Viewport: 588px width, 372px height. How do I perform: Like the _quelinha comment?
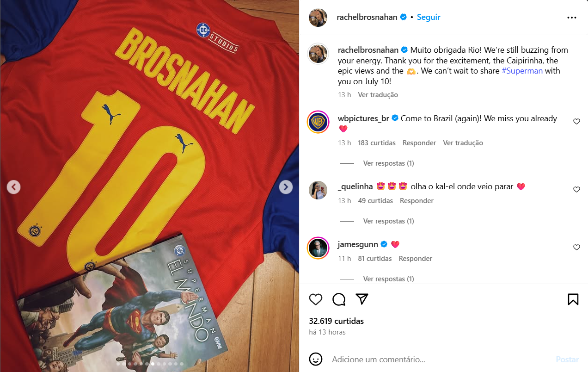coord(576,190)
